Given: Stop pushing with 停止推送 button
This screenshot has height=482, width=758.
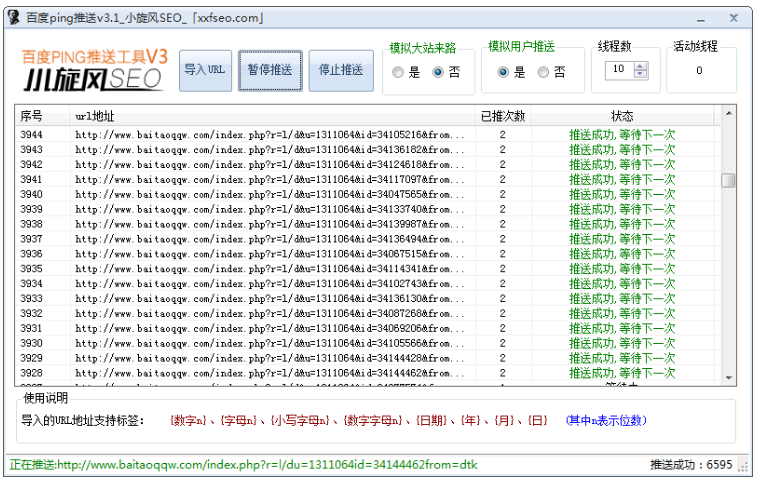Looking at the screenshot, I should (341, 71).
